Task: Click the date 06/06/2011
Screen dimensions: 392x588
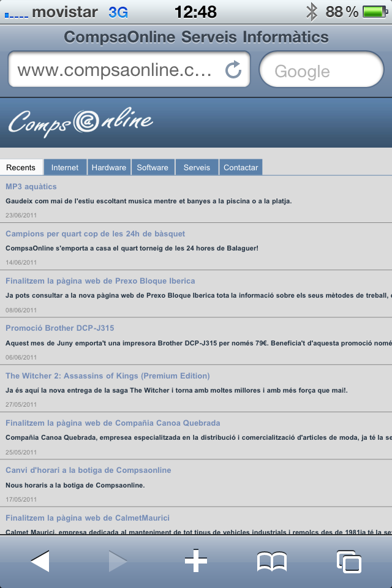Action: point(21,357)
